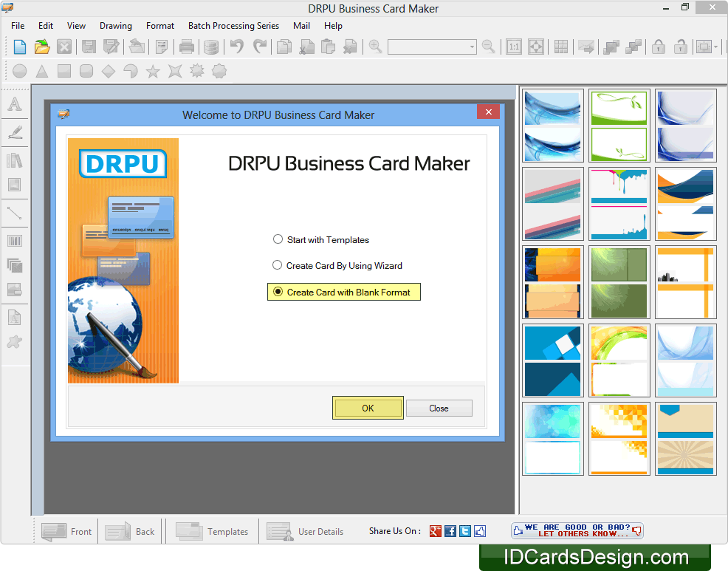This screenshot has width=728, height=571.
Task: Select the triangle shape tool
Action: 42,71
